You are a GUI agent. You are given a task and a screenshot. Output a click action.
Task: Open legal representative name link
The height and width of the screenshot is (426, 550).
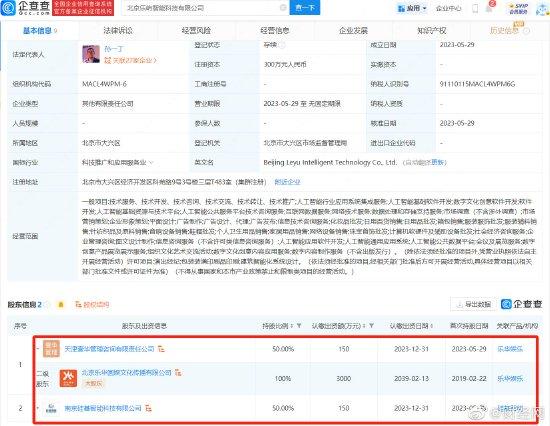(113, 49)
